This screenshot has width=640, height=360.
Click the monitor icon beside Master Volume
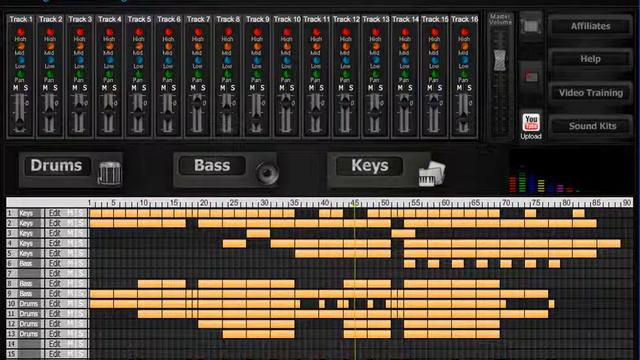click(531, 27)
